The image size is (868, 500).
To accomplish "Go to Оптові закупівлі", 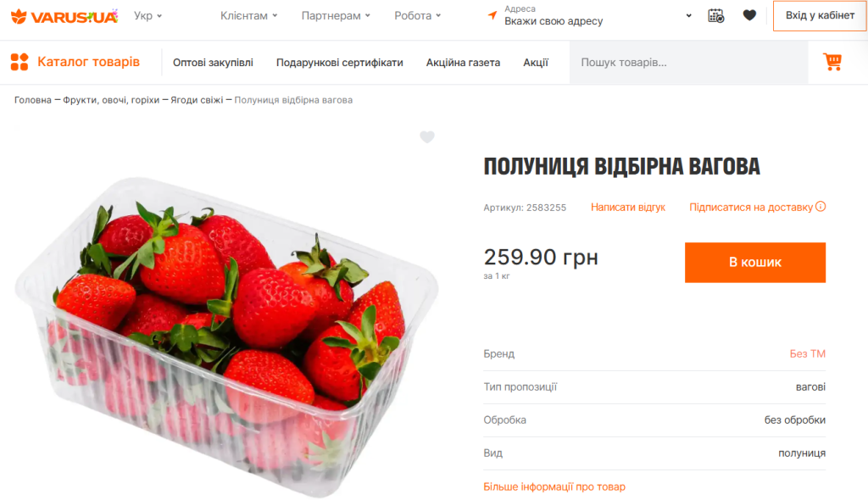I will [213, 63].
